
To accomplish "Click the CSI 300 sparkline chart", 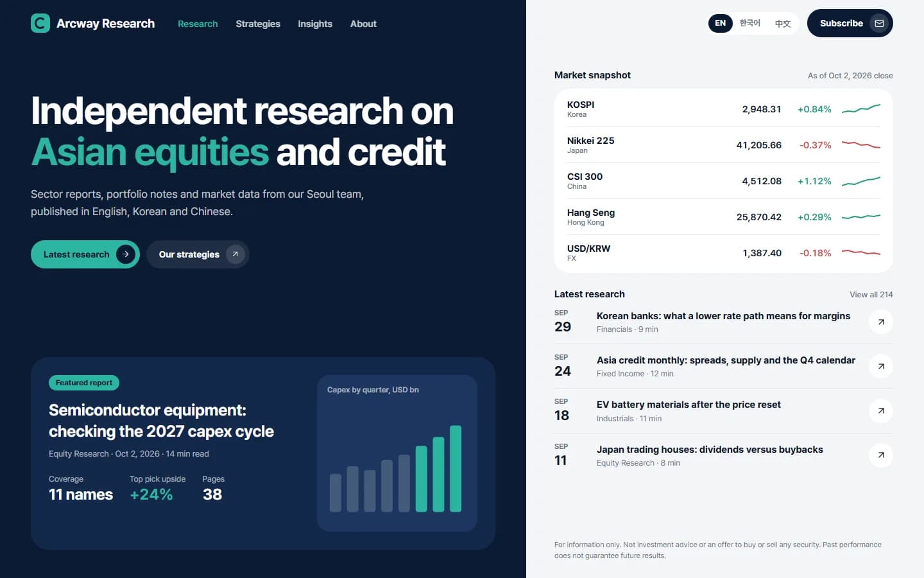I will click(x=861, y=181).
